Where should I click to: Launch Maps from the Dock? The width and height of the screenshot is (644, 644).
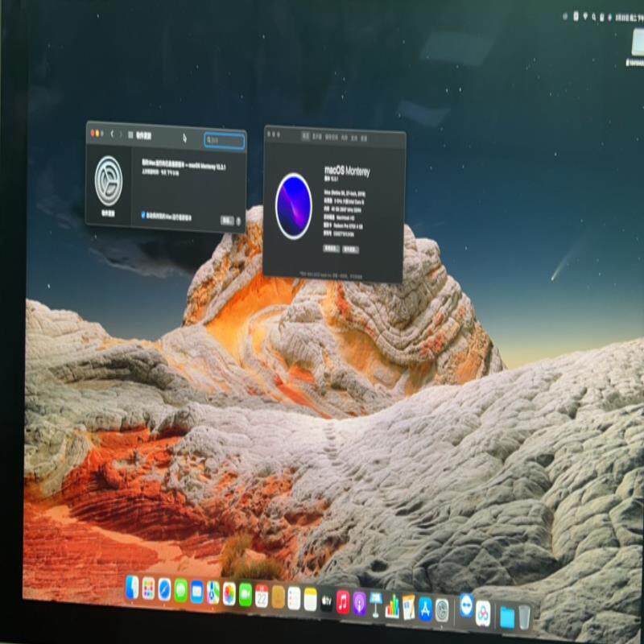point(213,592)
